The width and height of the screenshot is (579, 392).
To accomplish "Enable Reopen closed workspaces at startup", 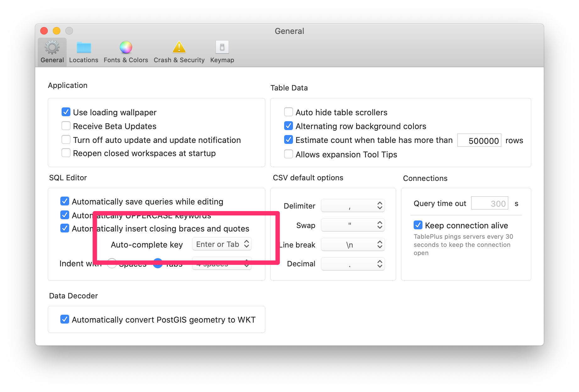I will click(66, 153).
